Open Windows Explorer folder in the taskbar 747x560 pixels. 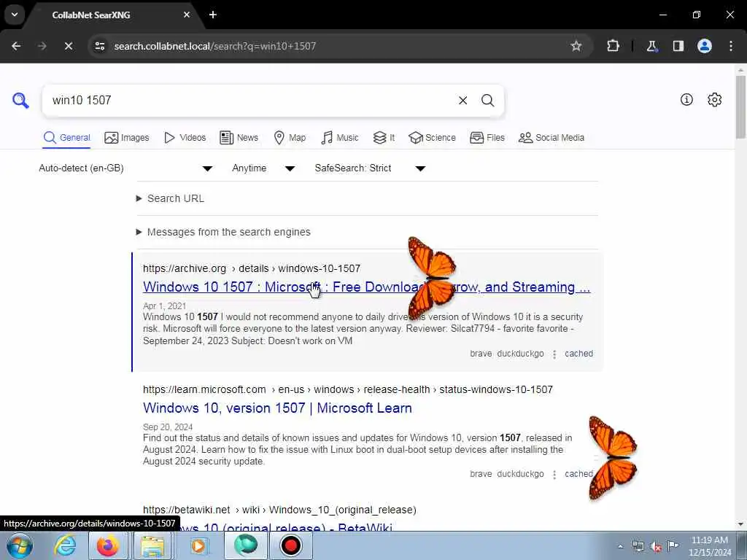pyautogui.click(x=152, y=545)
